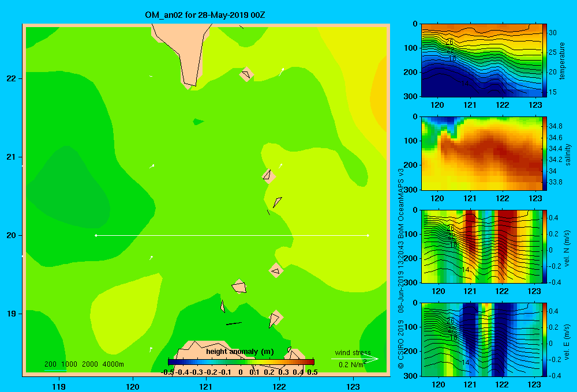Click the '-0.5' value on height anomaly scale
The image size is (577, 392).
click(167, 372)
